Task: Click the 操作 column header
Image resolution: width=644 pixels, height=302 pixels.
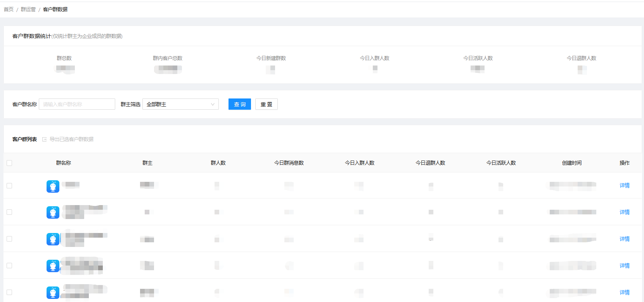Action: [625, 163]
